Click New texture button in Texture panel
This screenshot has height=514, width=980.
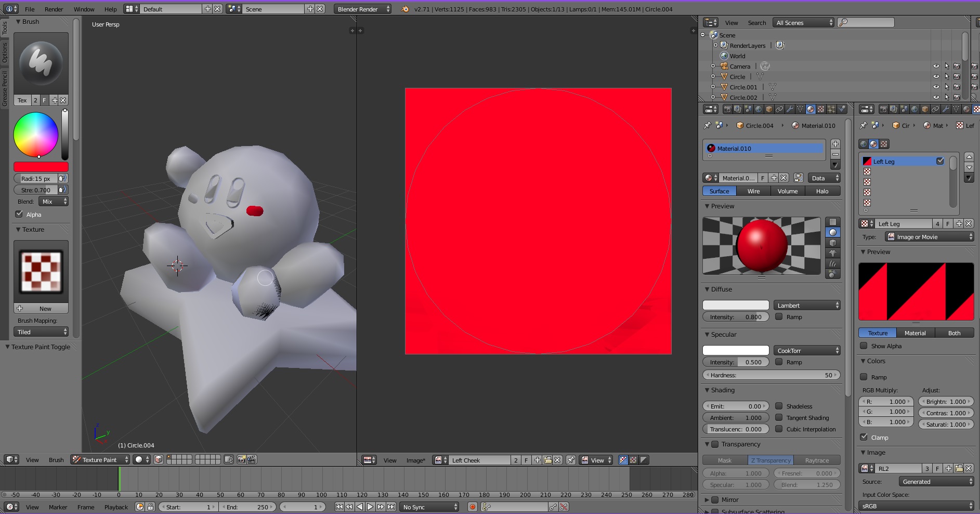tap(41, 308)
